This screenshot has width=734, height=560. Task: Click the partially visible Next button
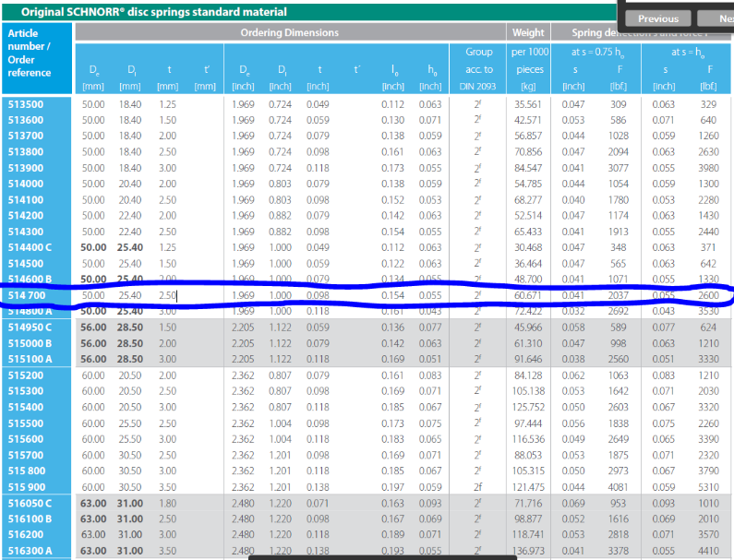pos(716,18)
